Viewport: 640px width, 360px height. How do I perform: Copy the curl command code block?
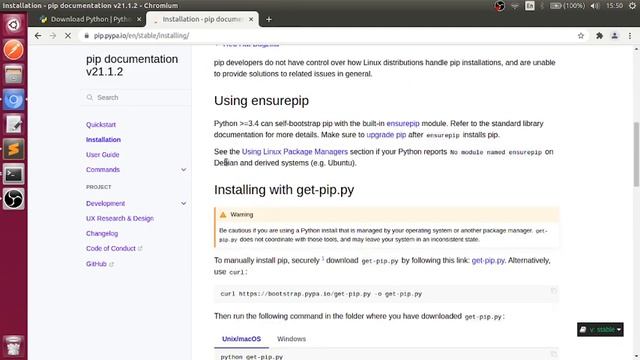click(x=553, y=291)
